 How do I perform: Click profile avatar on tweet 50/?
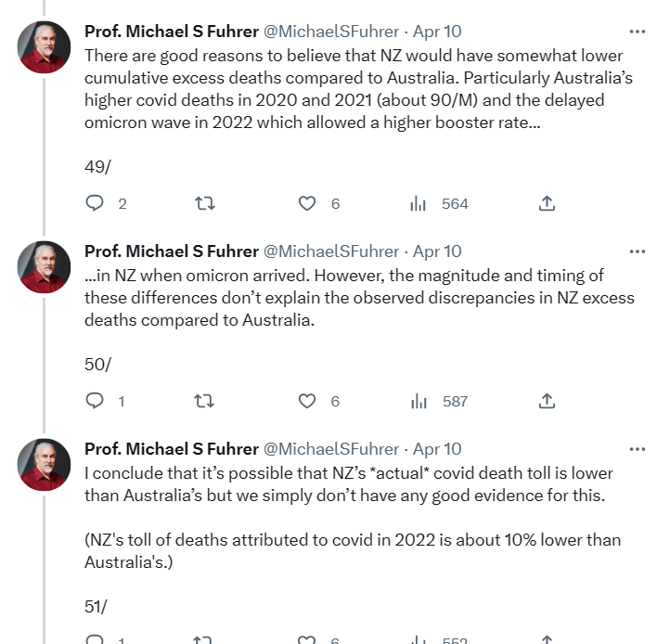tap(44, 266)
